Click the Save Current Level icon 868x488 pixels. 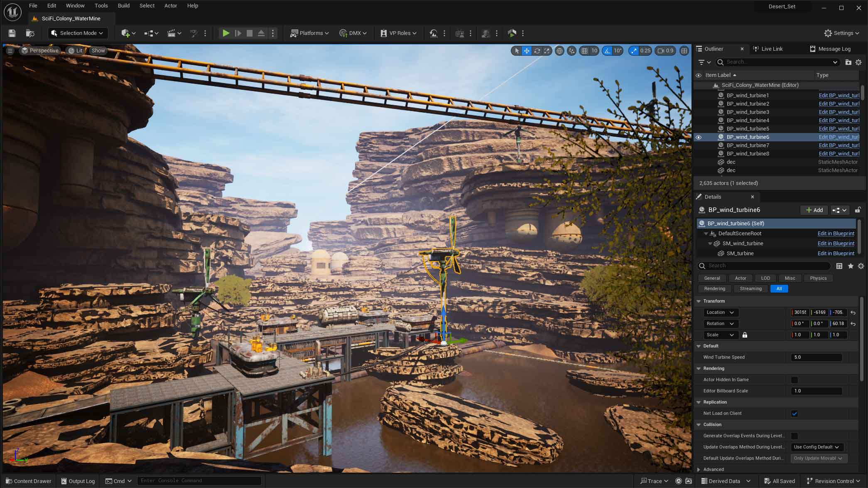tap(12, 33)
